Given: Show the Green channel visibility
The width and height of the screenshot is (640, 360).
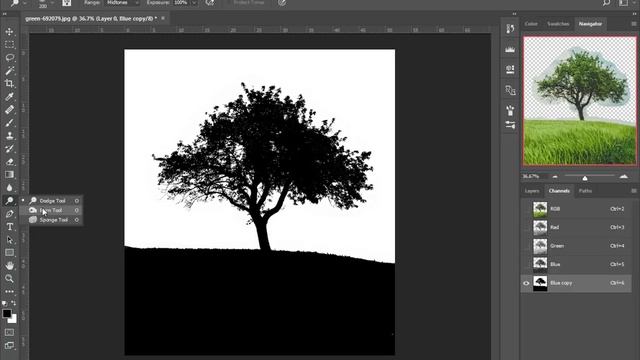Looking at the screenshot, I should pyautogui.click(x=526, y=246).
